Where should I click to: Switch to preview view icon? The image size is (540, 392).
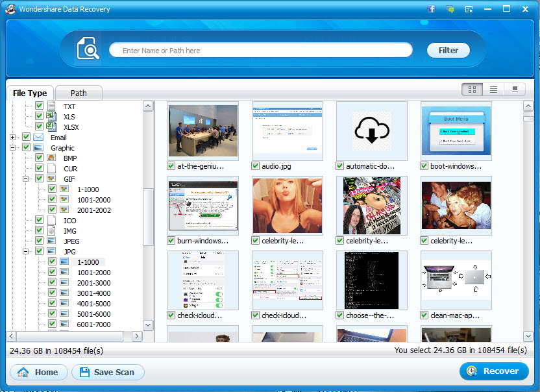[515, 90]
